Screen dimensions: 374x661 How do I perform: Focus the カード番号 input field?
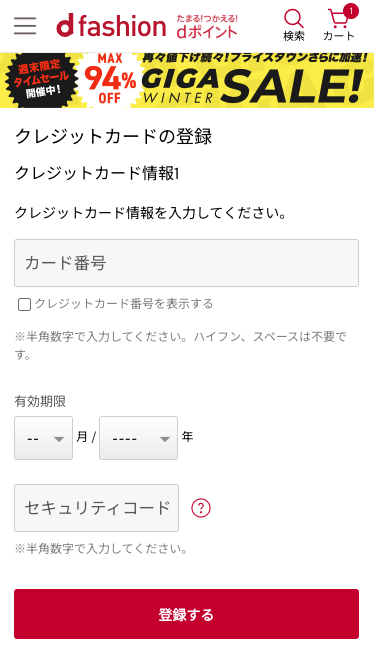(x=186, y=263)
